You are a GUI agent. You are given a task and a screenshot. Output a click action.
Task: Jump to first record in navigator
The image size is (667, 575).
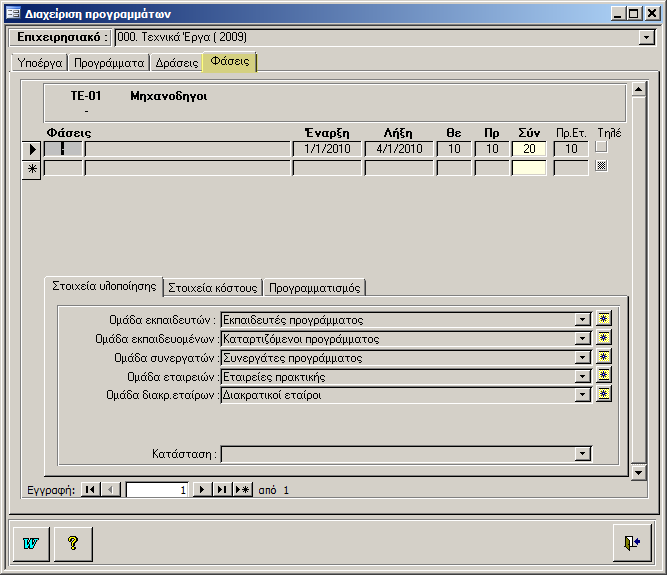click(90, 490)
